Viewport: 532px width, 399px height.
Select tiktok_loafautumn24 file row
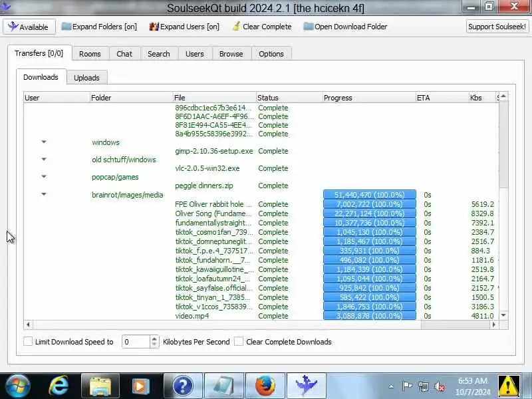click(261, 279)
